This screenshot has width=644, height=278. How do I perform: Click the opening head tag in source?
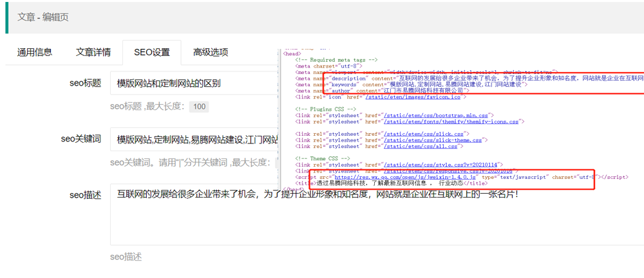(292, 53)
